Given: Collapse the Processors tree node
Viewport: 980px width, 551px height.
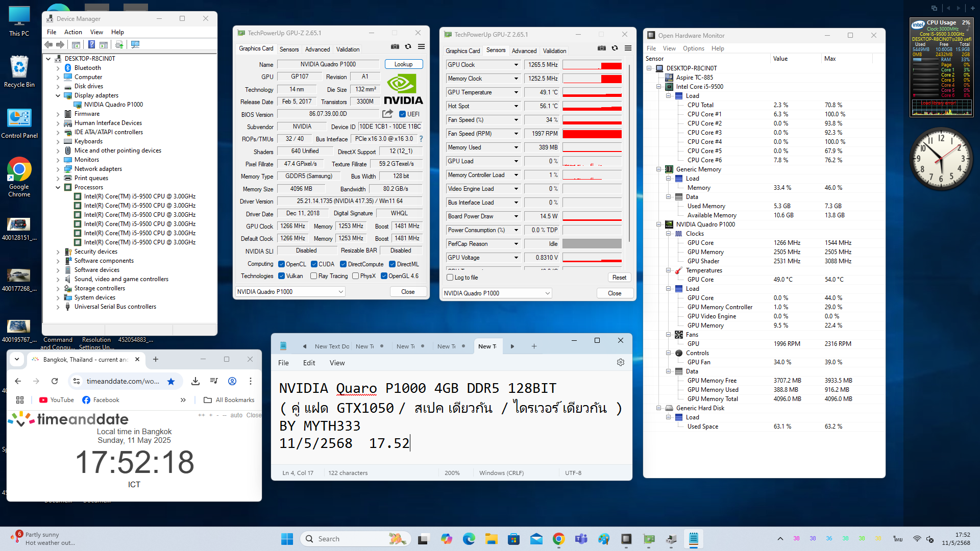Looking at the screenshot, I should point(58,187).
